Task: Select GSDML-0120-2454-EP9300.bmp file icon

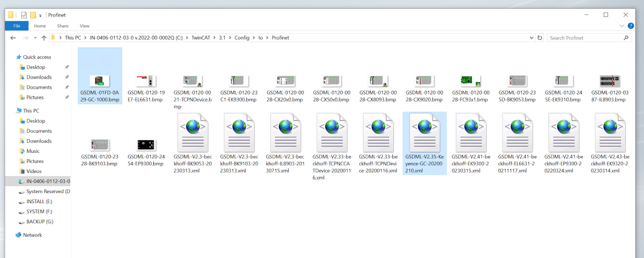Action: click(x=146, y=145)
